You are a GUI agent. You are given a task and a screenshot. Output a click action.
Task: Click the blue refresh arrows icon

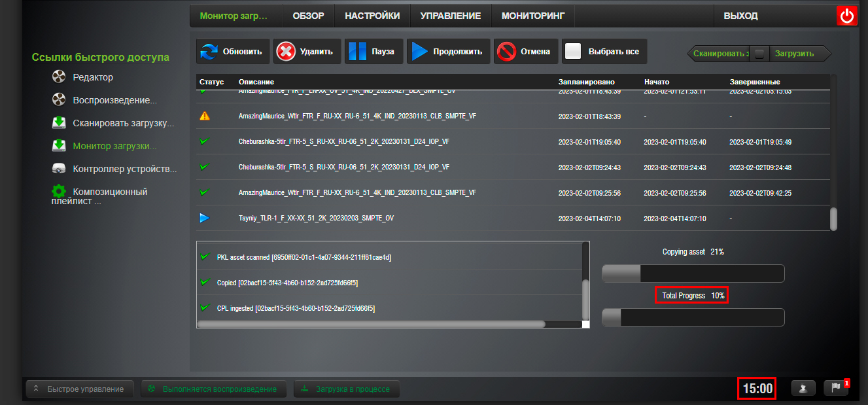point(209,51)
